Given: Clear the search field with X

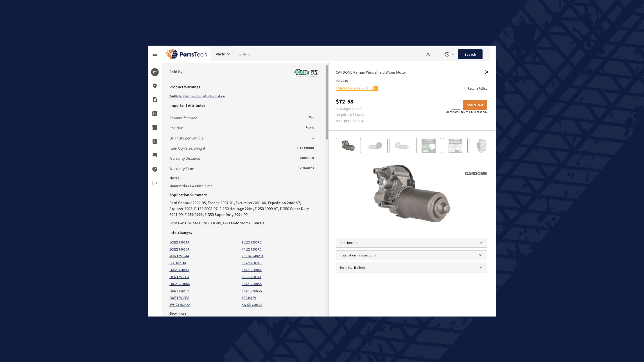Looking at the screenshot, I should click(x=428, y=54).
